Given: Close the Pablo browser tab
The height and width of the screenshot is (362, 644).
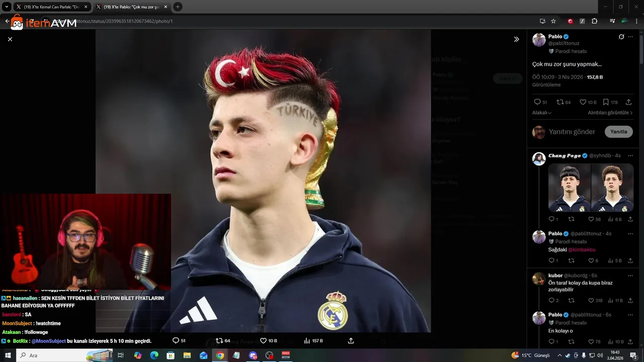Looking at the screenshot, I should [x=166, y=7].
